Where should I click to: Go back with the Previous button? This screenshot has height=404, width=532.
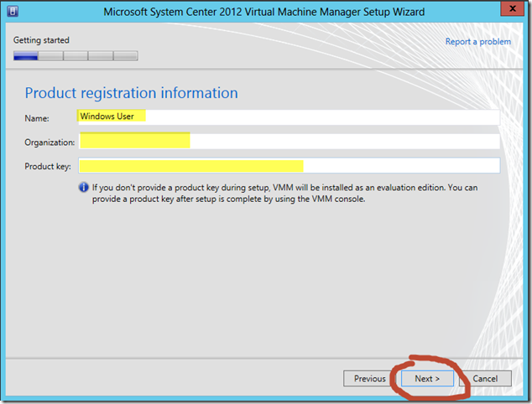pos(369,378)
